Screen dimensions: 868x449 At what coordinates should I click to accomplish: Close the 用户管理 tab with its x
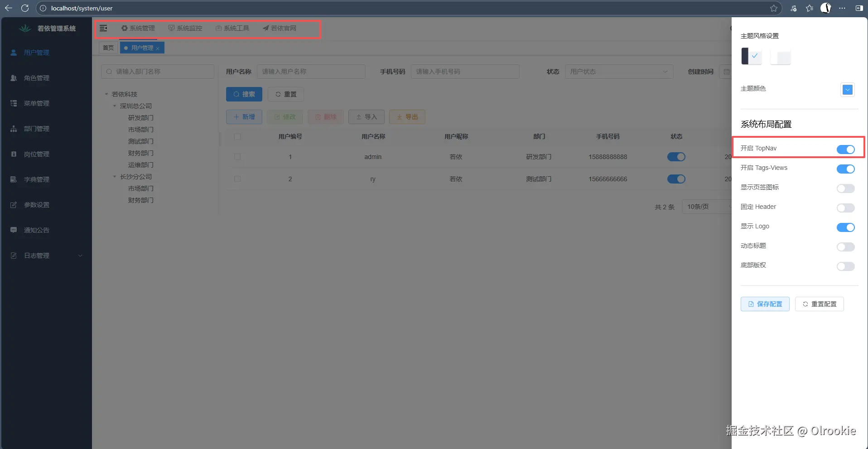158,48
